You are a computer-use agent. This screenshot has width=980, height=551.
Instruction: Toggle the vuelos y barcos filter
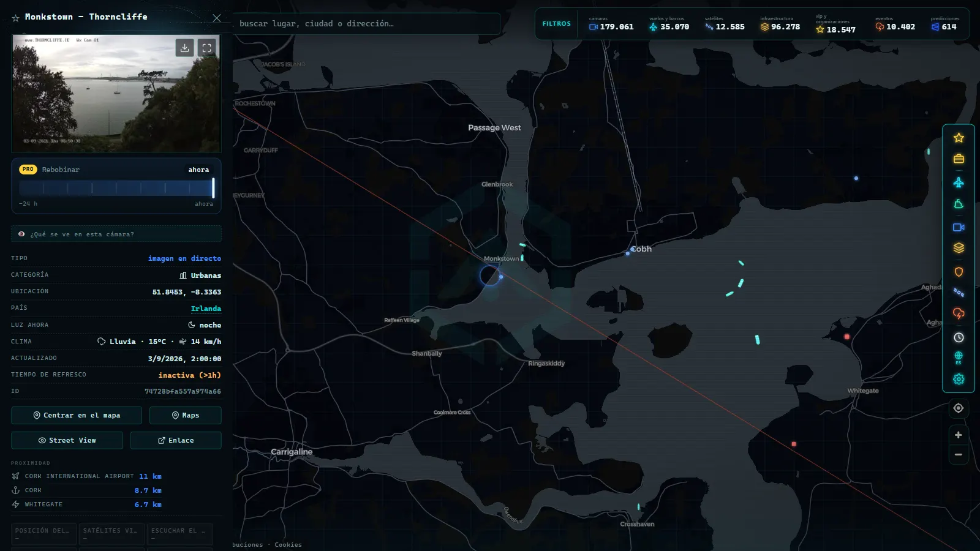coord(669,24)
